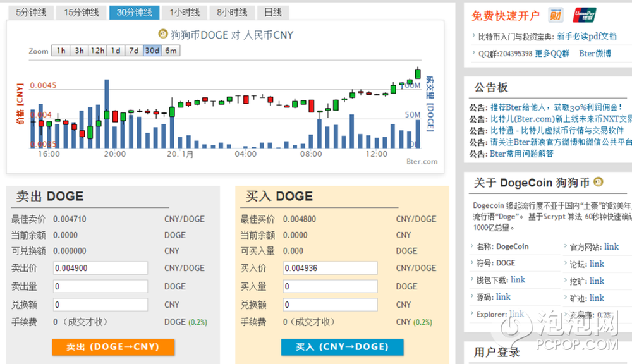The width and height of the screenshot is (632, 364).
Task: Focus the 买入量 amount field
Action: tap(330, 286)
